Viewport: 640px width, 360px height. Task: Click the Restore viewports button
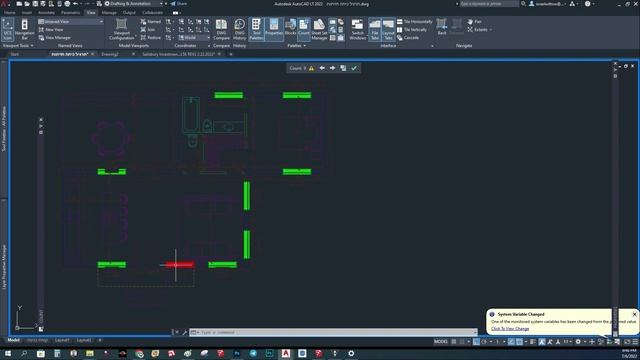(151, 38)
